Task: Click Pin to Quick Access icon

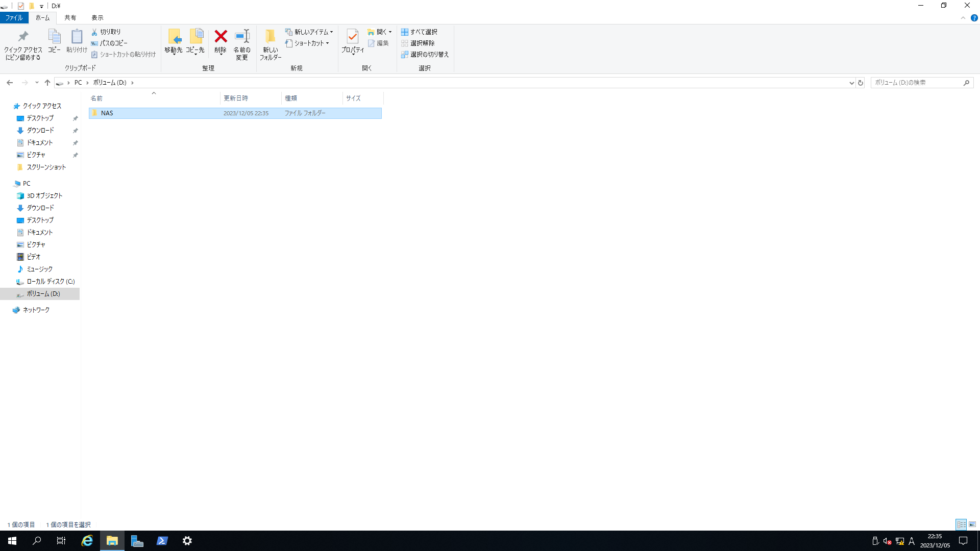Action: (23, 37)
